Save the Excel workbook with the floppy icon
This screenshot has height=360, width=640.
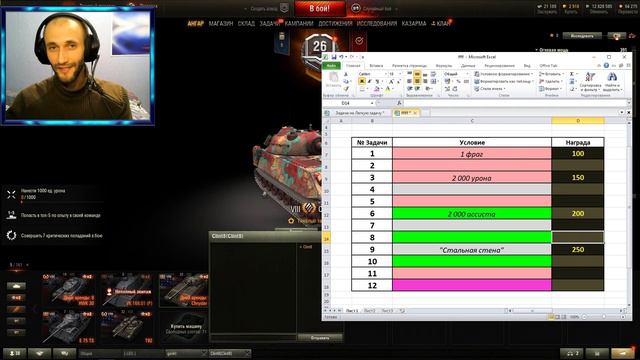(333, 57)
